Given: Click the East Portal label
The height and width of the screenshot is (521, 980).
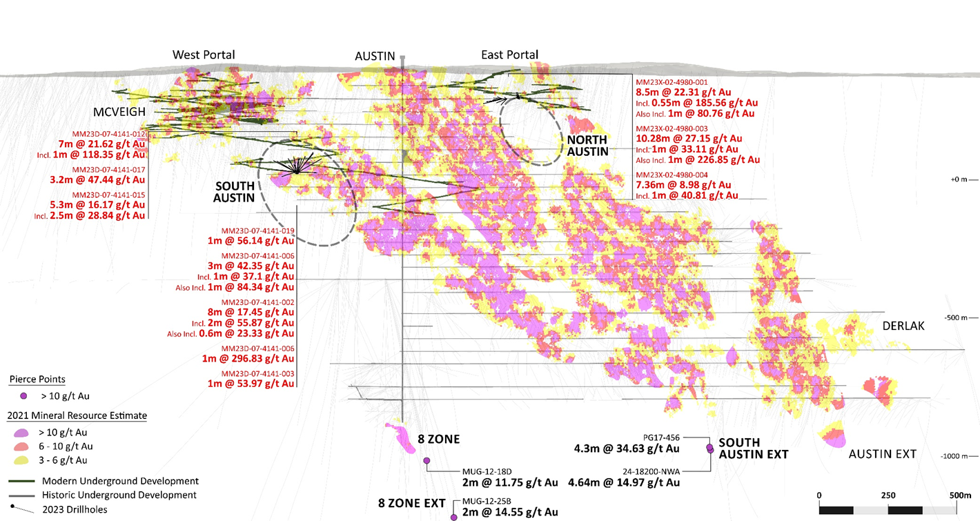Looking at the screenshot, I should pyautogui.click(x=509, y=55).
